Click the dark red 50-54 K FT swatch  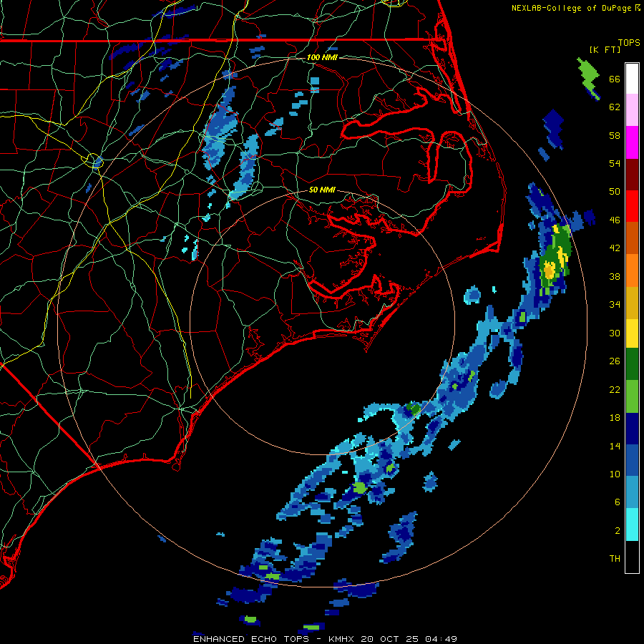[632, 174]
